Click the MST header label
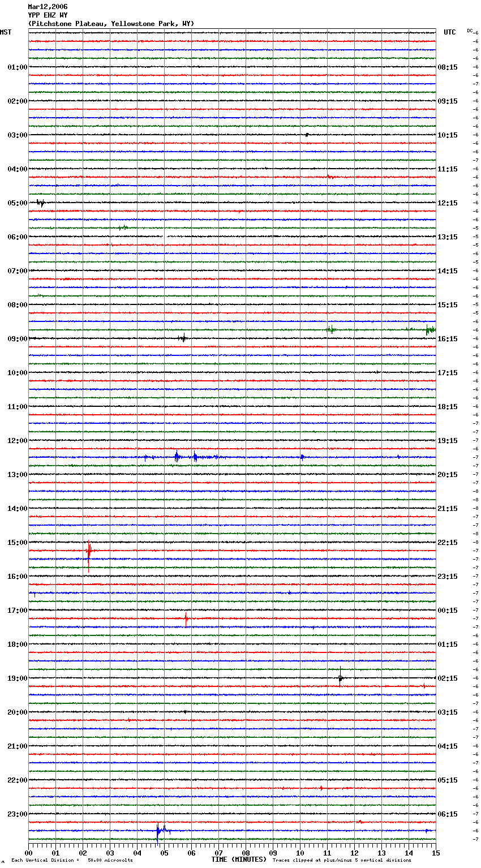This screenshot has height=868, width=481. [x=6, y=32]
